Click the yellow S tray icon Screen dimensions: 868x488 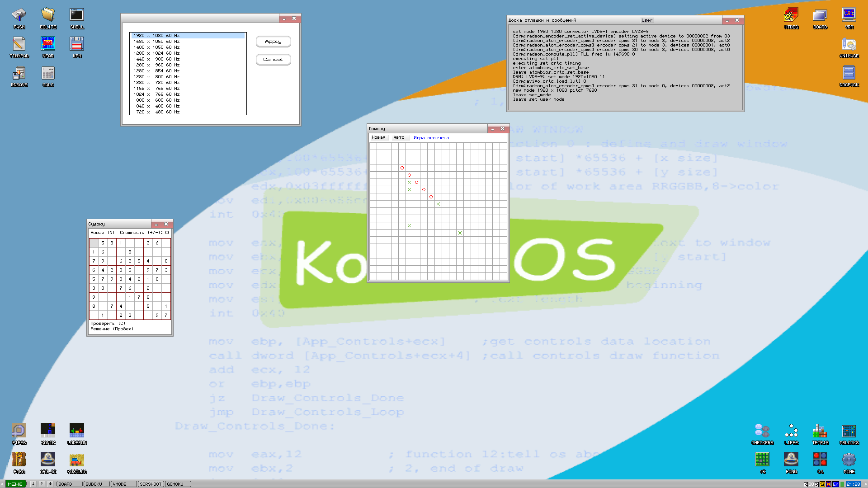822,484
